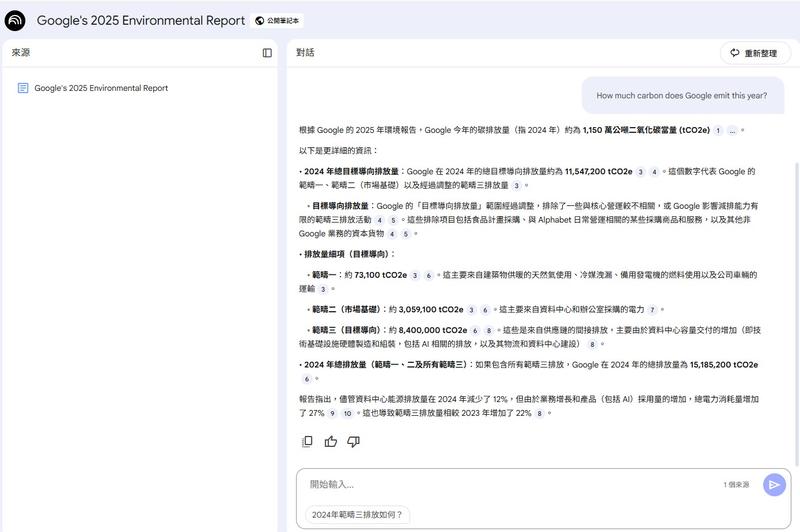Mark the answer with thumbs up
Viewport: 800px width, 532px height.
(330, 441)
